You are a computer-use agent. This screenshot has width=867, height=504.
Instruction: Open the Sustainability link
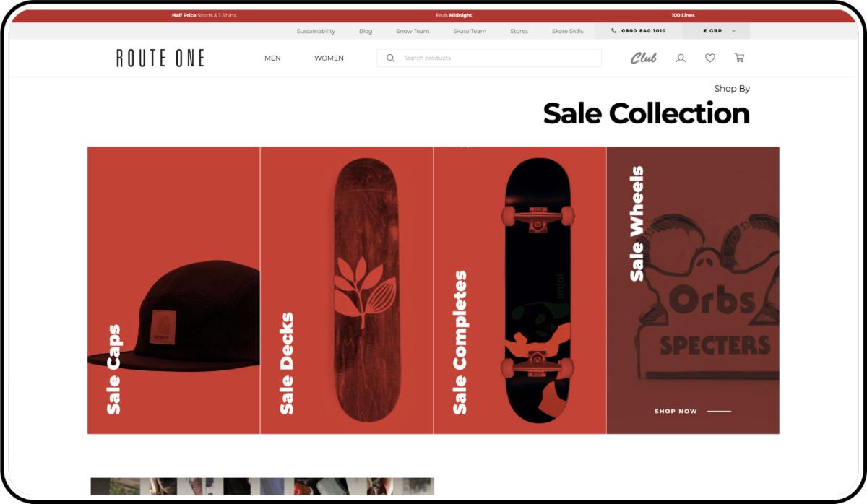point(316,31)
